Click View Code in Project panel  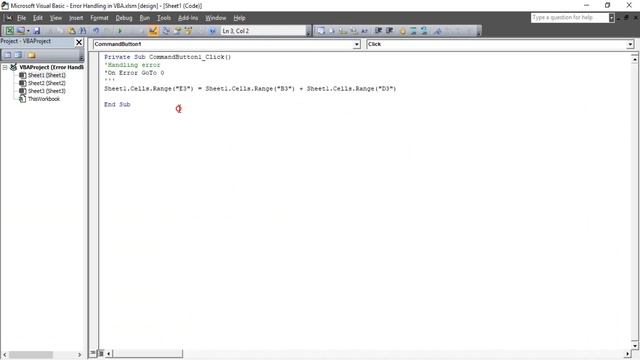[x=8, y=55]
